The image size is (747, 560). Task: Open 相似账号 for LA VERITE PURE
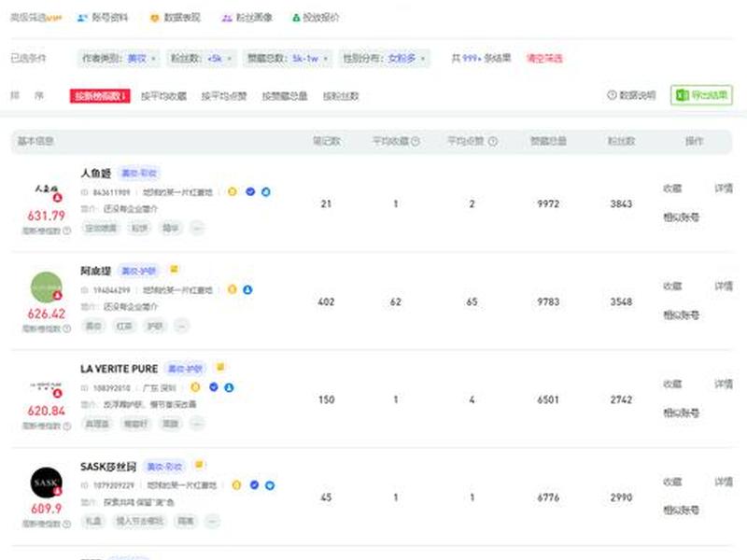coord(682,413)
